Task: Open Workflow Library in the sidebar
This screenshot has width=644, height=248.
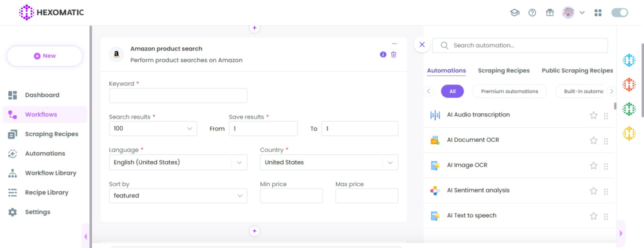Action: pyautogui.click(x=45, y=173)
